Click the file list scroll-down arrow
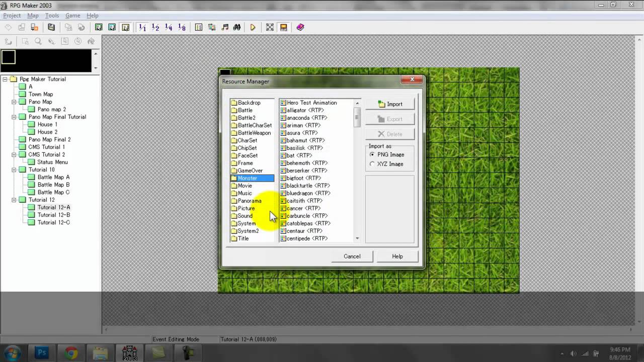This screenshot has width=644, height=362. coord(357,238)
